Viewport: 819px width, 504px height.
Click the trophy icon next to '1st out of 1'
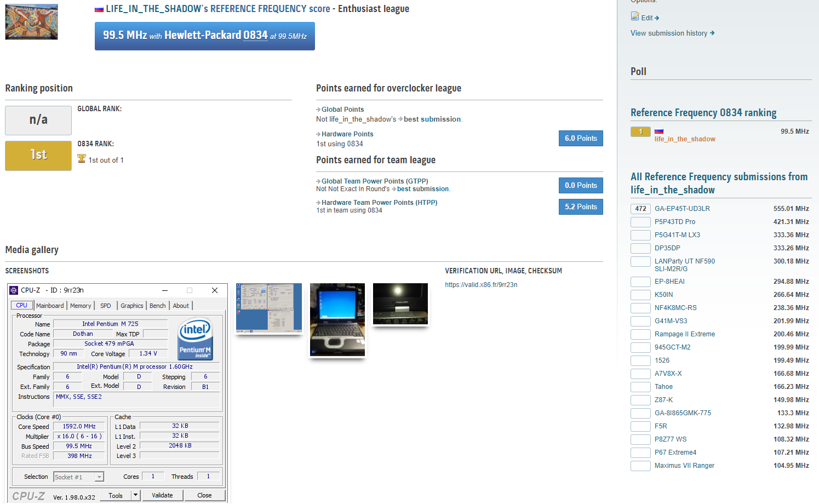coord(82,159)
